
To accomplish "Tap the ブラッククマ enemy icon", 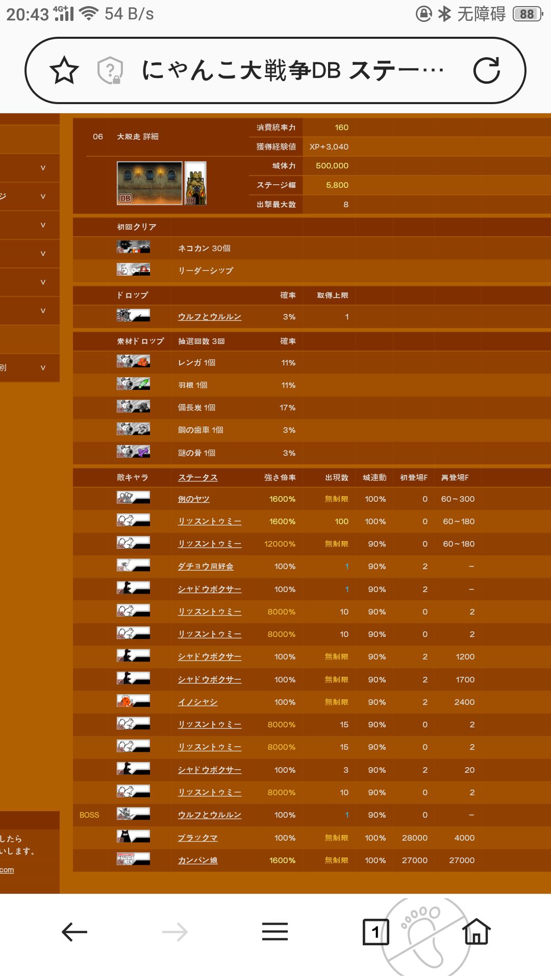I will pos(133,837).
